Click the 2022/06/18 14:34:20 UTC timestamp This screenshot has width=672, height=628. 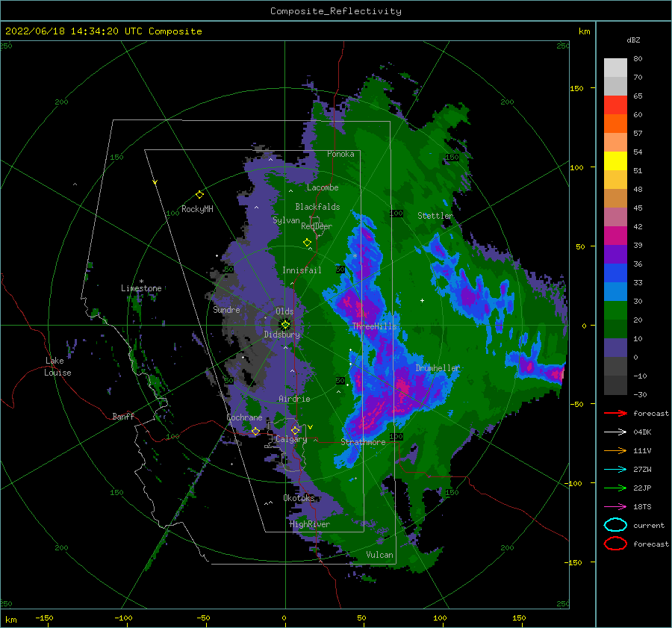(x=103, y=31)
